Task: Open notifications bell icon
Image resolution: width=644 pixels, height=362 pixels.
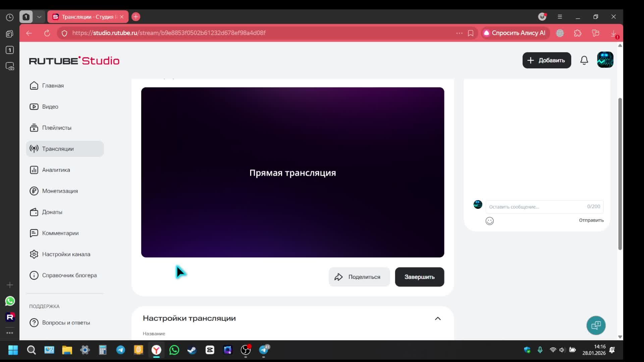Action: [584, 60]
